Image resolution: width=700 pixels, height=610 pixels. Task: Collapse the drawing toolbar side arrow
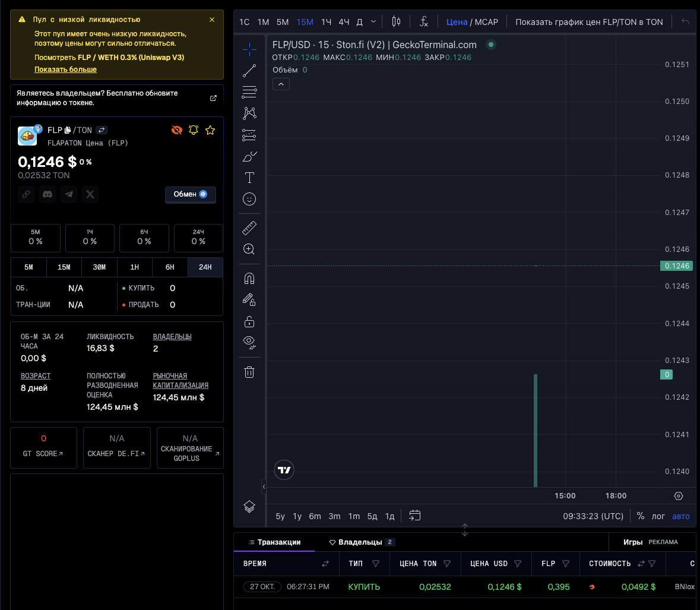264,486
